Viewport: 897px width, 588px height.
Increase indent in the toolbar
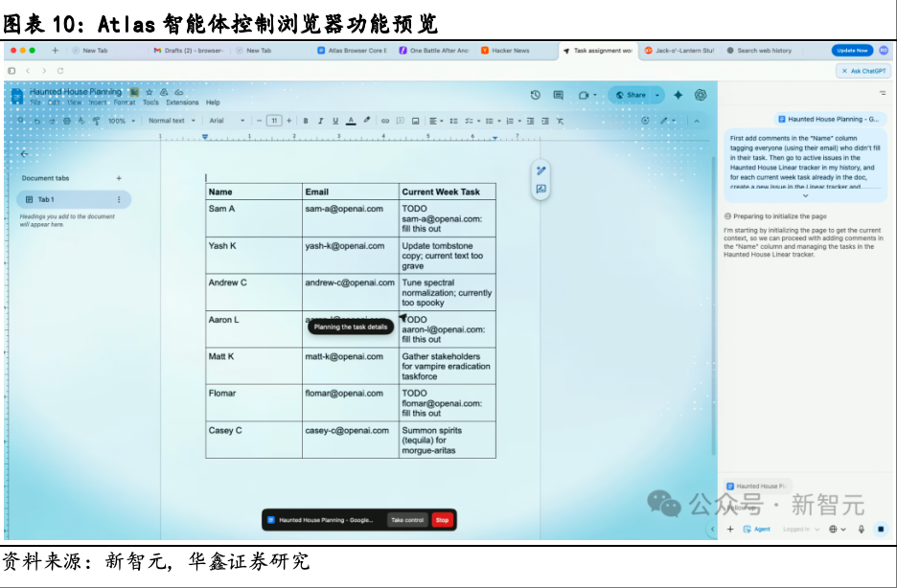click(545, 121)
